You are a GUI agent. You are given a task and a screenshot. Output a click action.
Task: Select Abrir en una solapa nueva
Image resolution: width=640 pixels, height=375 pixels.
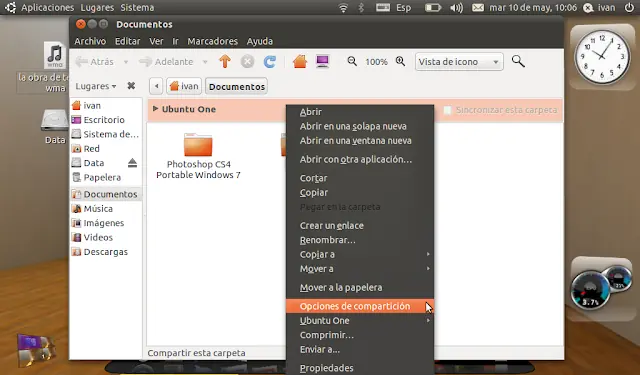coord(360,126)
